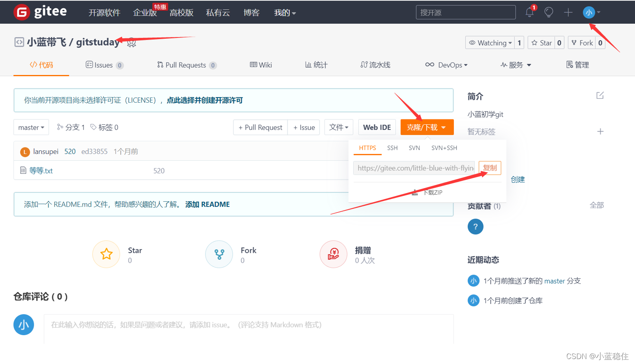
Task: Click the Star icon card
Action: click(x=106, y=254)
